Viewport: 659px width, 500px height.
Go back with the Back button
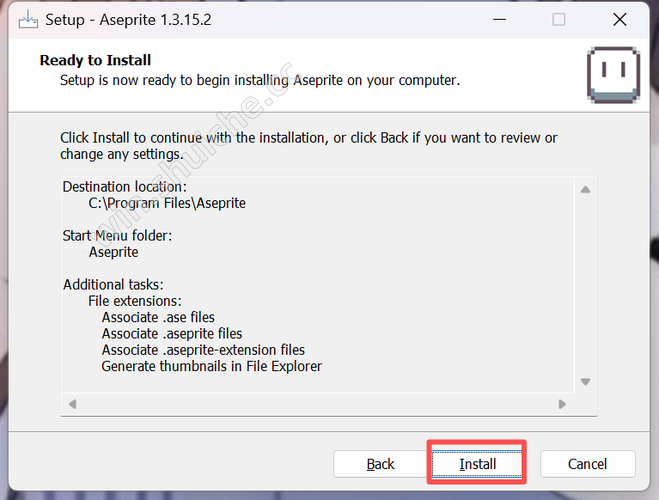point(380,464)
